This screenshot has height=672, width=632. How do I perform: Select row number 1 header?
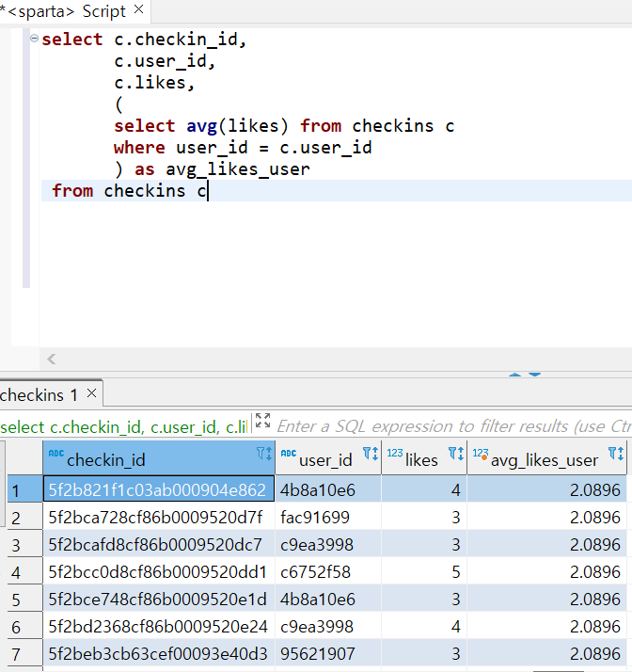pos(24,489)
